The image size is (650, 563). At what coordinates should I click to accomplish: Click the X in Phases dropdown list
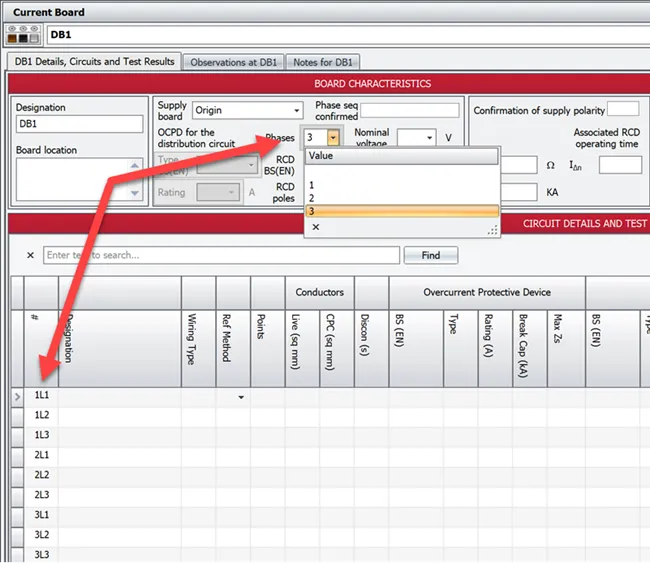pyautogui.click(x=316, y=227)
